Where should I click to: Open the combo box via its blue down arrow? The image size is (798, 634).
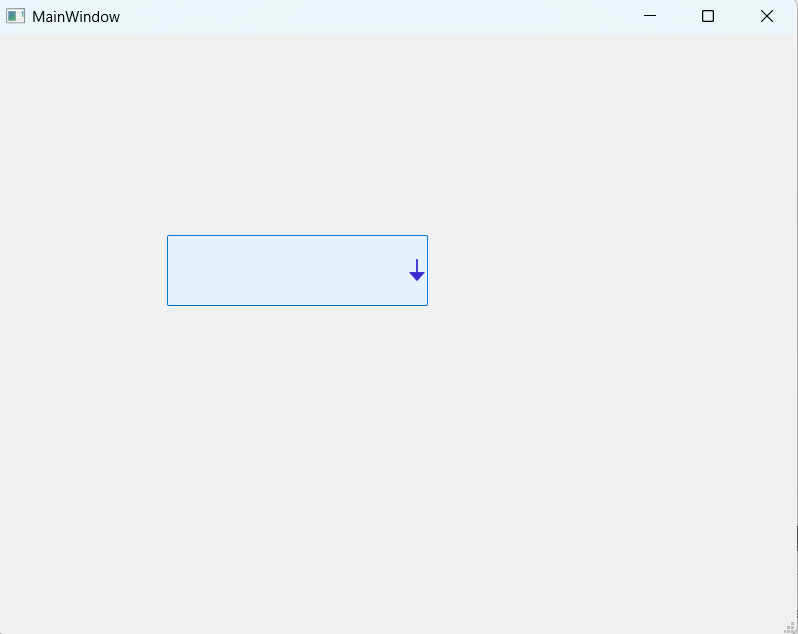[417, 270]
